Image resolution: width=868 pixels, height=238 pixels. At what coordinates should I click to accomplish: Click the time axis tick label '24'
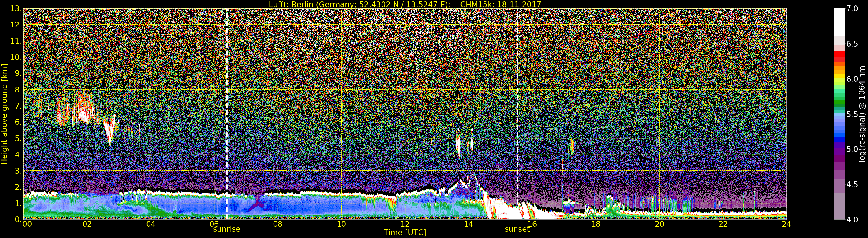point(786,224)
